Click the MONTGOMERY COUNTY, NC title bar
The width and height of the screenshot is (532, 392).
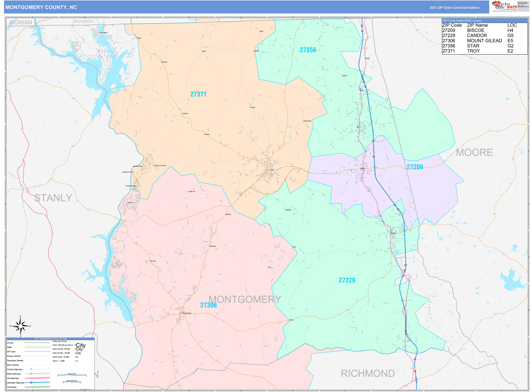(41, 8)
